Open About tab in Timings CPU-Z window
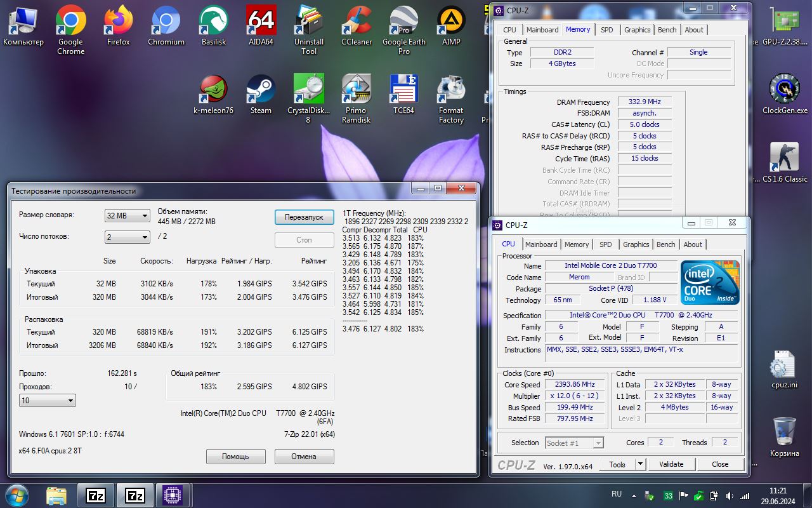The height and width of the screenshot is (508, 812). [694, 30]
